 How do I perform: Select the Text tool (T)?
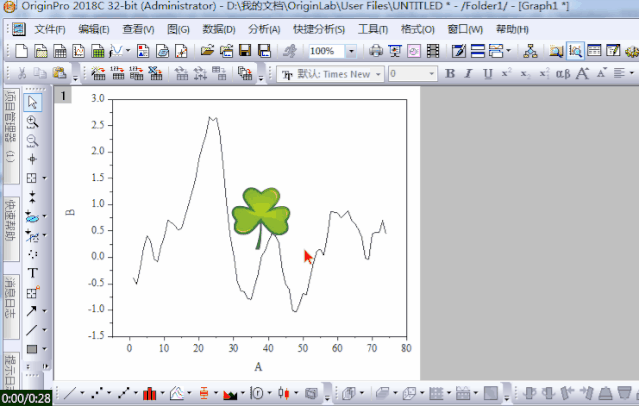(32, 272)
